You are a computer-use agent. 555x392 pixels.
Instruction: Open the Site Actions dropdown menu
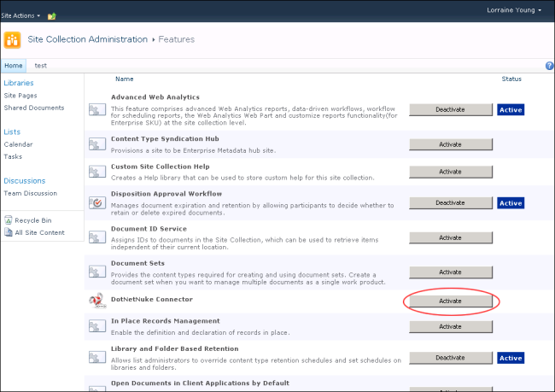20,15
